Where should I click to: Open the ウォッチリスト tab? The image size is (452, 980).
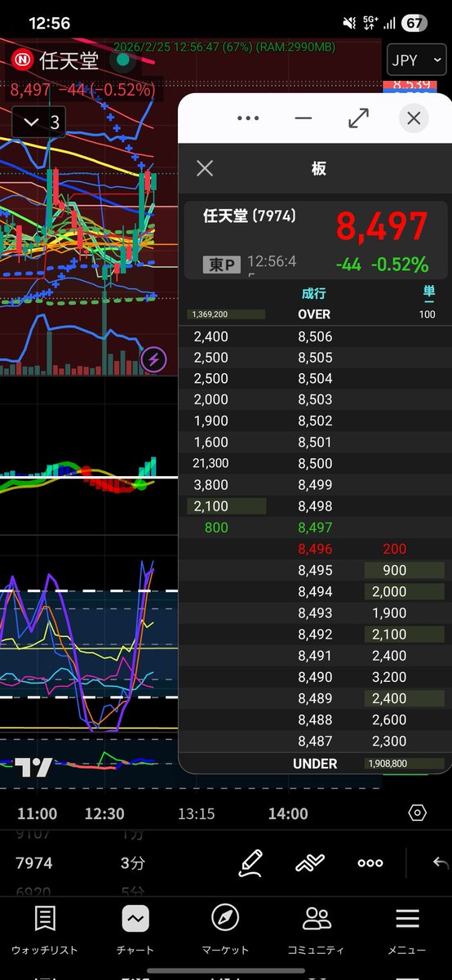click(x=45, y=931)
